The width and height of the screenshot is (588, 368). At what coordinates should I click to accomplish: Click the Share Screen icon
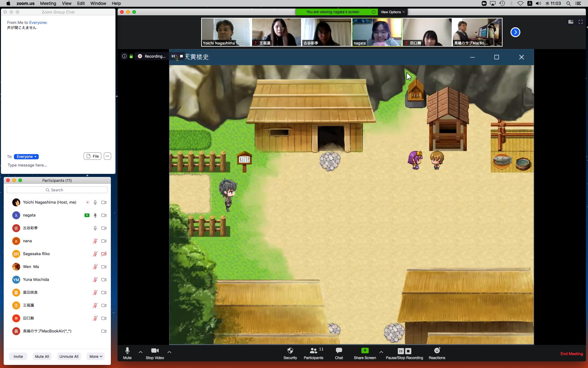point(365,351)
